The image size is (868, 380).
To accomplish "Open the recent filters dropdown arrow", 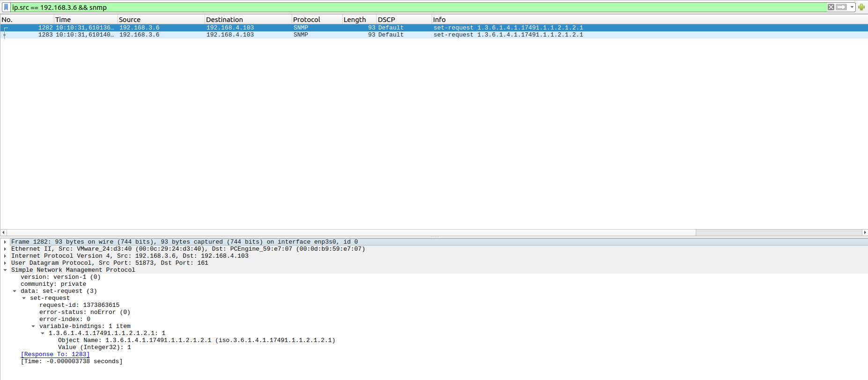I will coord(852,7).
